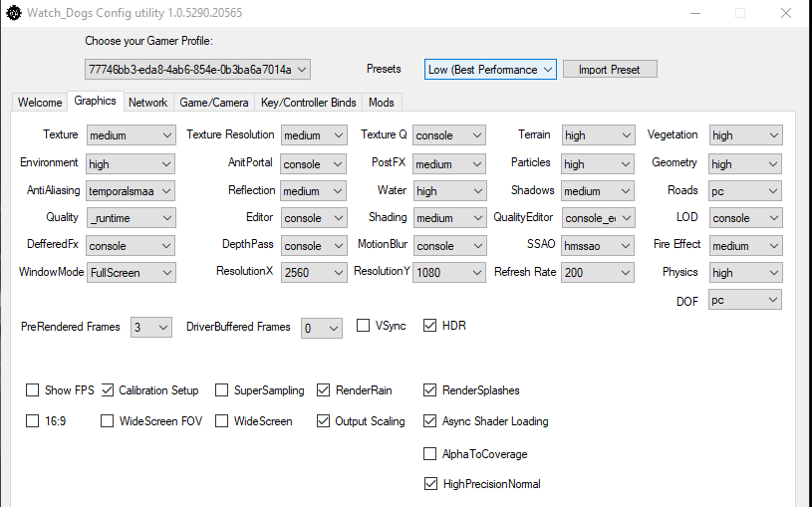Open the PreRendered Frames dropdown
Viewport: 812px width, 507px height.
(x=151, y=328)
